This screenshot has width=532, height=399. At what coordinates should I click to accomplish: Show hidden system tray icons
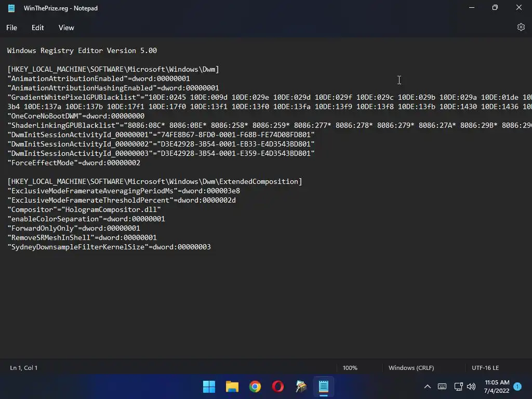click(x=428, y=387)
